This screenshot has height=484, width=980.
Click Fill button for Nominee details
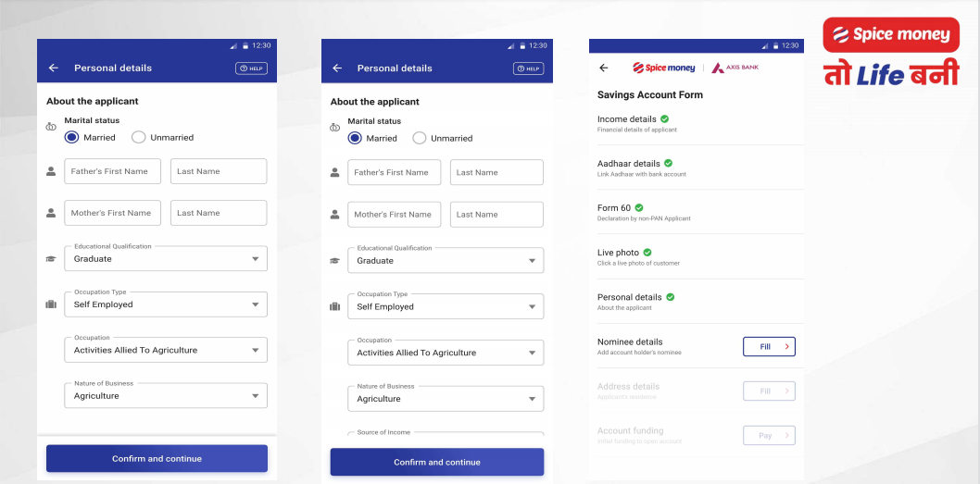769,346
